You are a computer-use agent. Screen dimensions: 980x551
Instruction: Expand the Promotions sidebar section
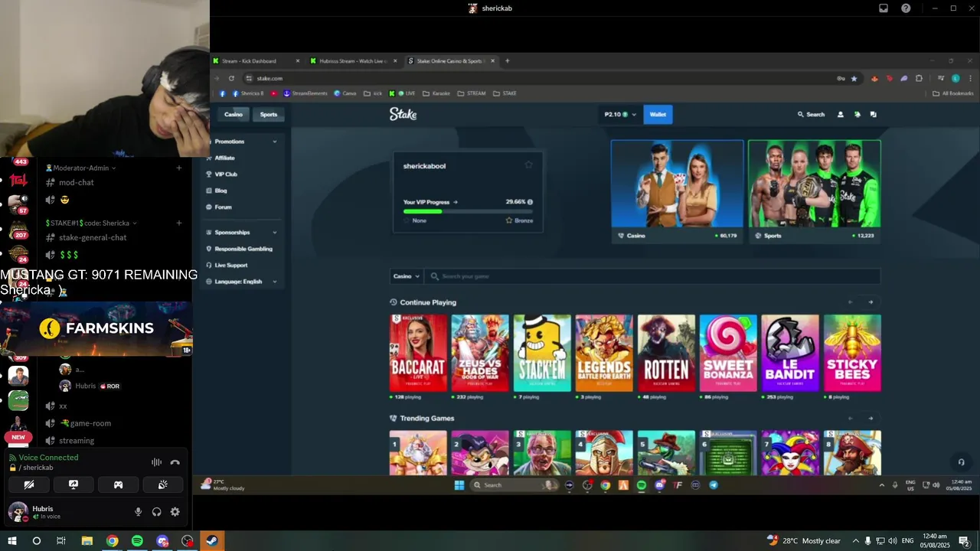(241, 142)
